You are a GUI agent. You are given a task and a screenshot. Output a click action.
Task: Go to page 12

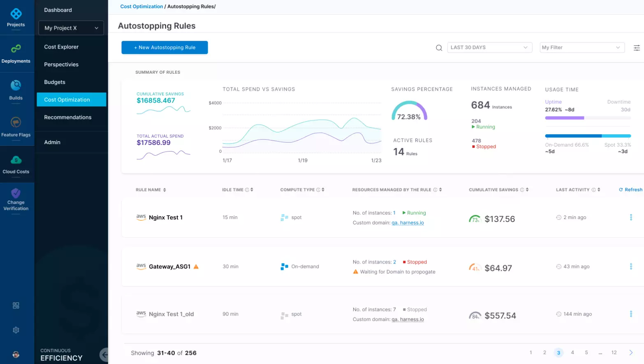614,352
